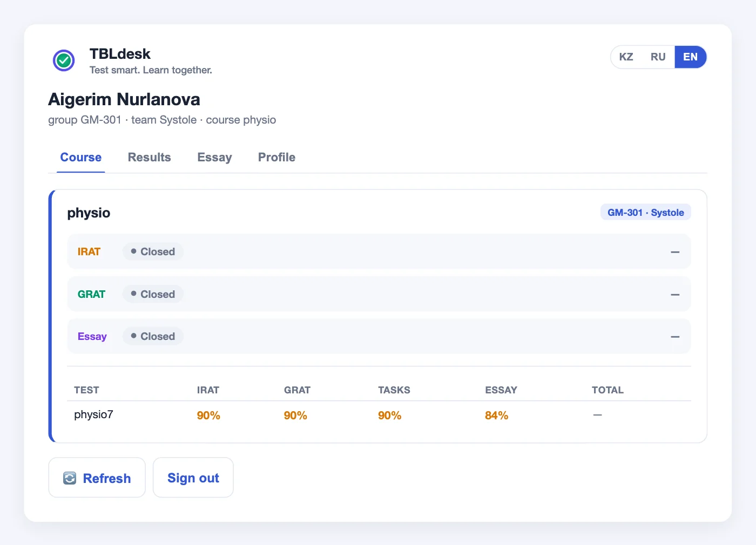
Task: Click the TEST column header
Action: (x=86, y=390)
